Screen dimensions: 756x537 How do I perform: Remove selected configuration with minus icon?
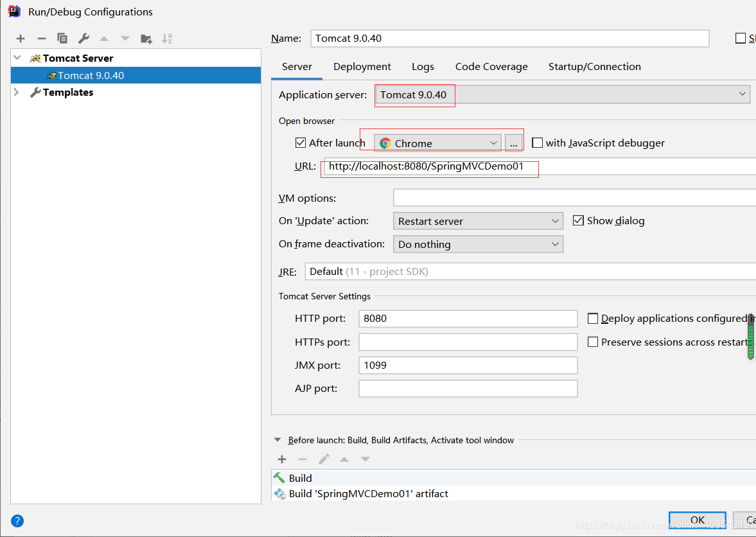coord(42,39)
